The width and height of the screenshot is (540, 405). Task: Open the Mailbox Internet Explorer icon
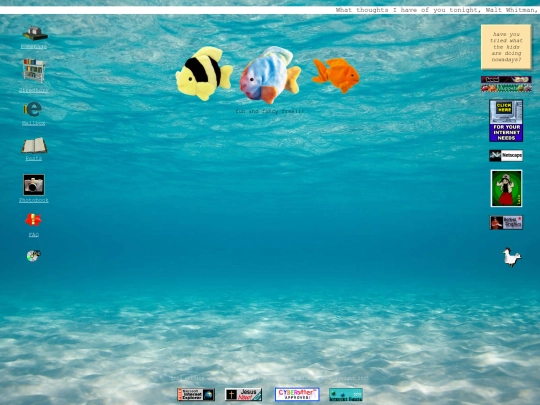pos(33,109)
